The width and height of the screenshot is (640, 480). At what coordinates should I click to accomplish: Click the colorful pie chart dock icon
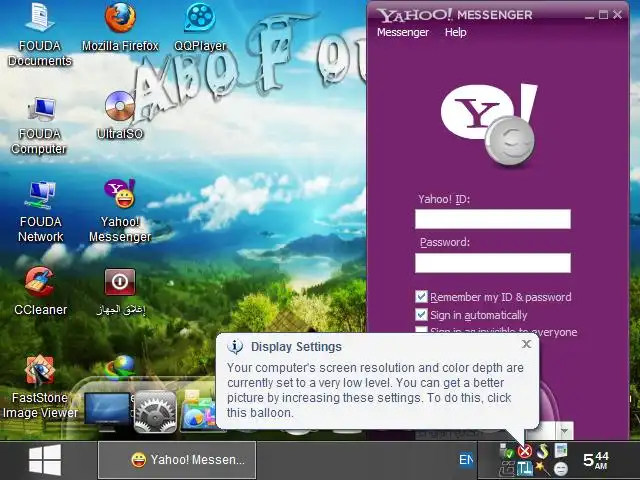click(x=199, y=412)
